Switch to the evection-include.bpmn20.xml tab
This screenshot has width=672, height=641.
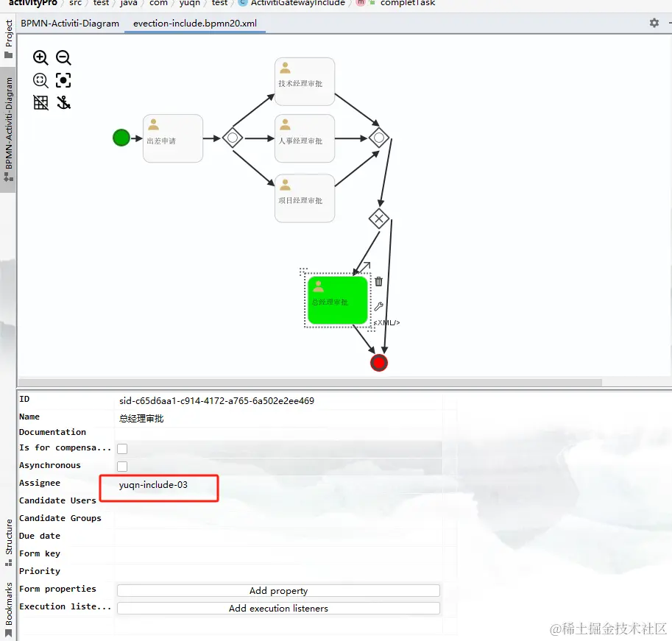click(195, 24)
